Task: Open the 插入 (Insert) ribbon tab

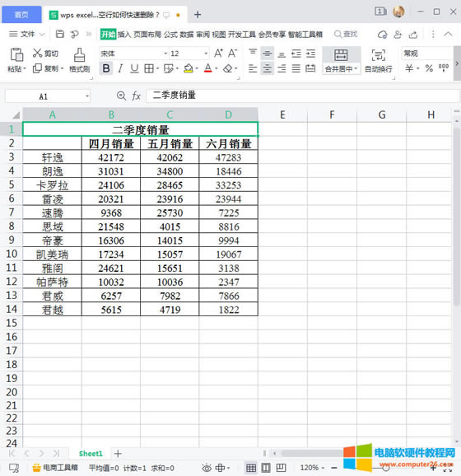Action: [x=124, y=35]
